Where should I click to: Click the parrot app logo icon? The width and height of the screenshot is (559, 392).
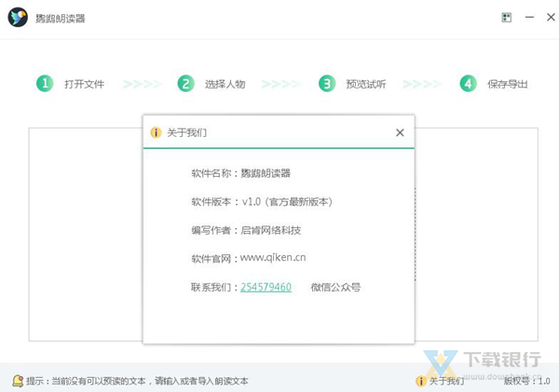18,17
